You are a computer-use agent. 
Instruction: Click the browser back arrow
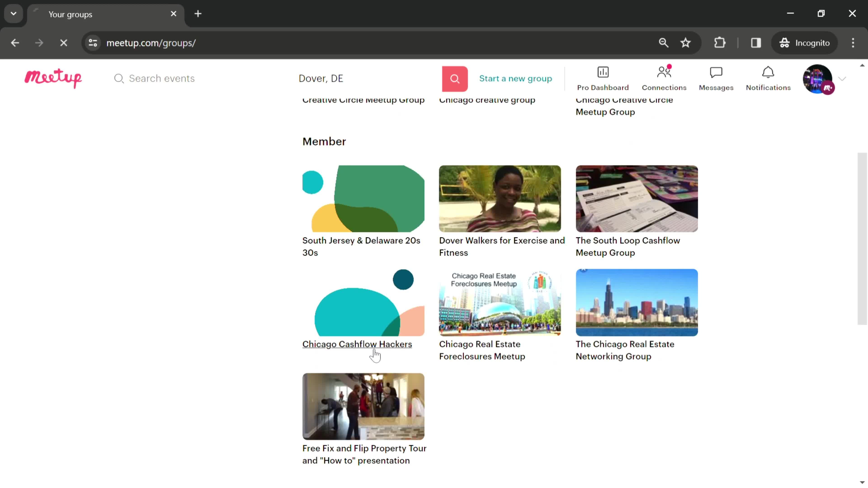[x=15, y=43]
